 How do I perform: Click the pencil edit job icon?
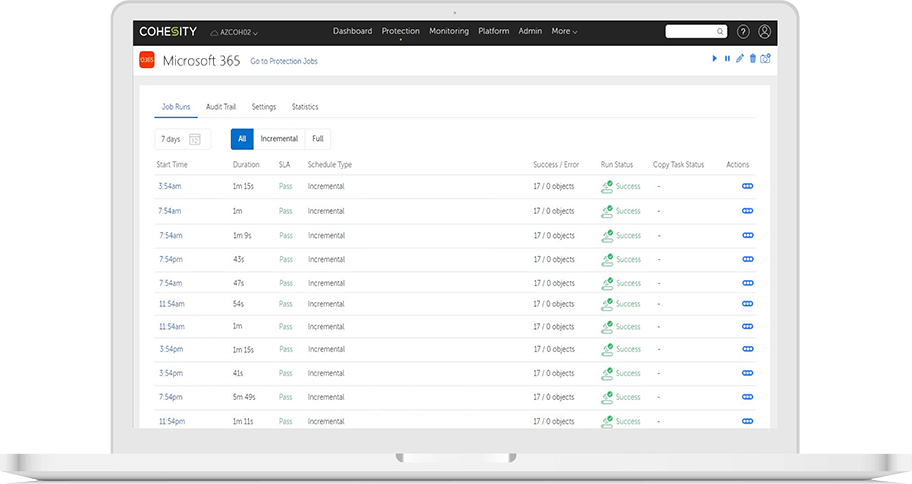(x=740, y=58)
